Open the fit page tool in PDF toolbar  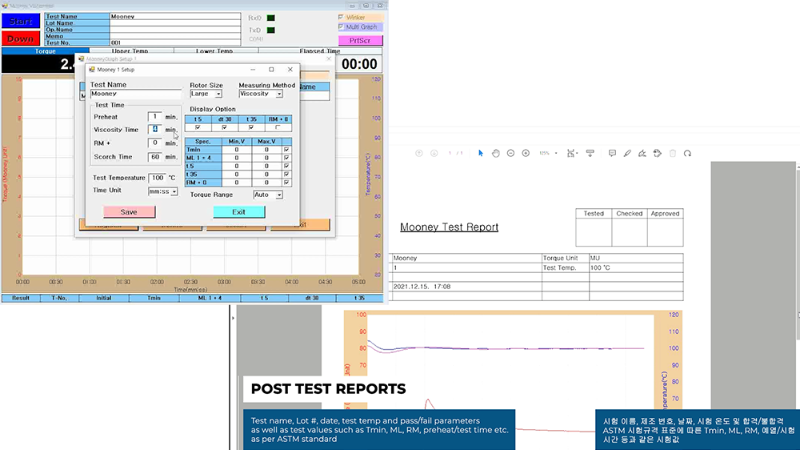click(x=571, y=153)
